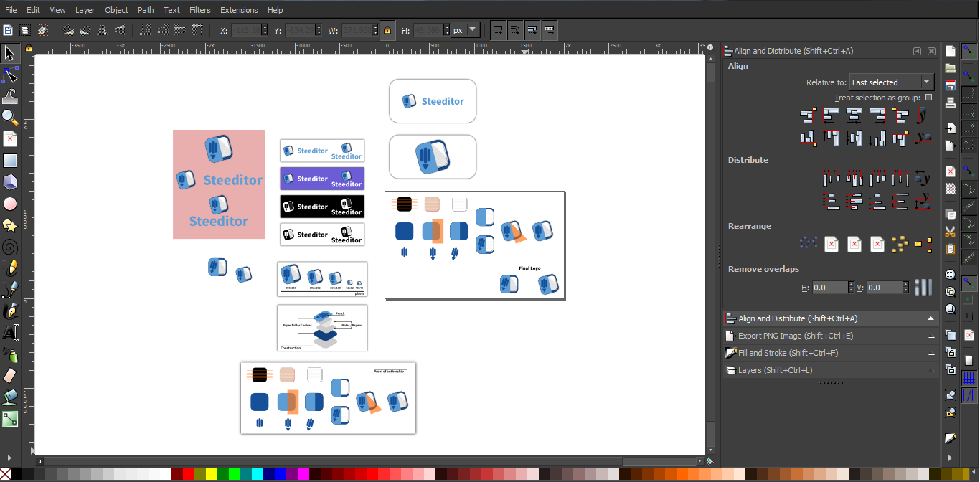Increase horizontal overlap H spinner
The width and height of the screenshot is (980, 482).
coord(852,284)
